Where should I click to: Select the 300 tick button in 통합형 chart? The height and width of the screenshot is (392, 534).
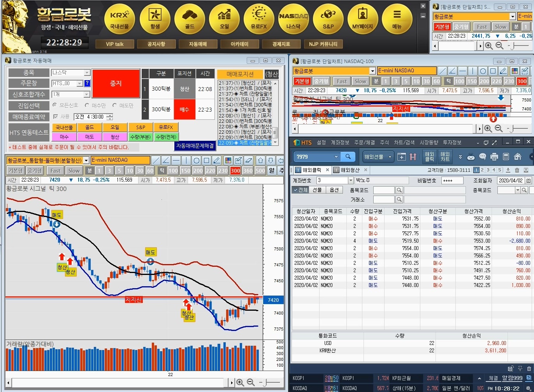[x=235, y=171]
